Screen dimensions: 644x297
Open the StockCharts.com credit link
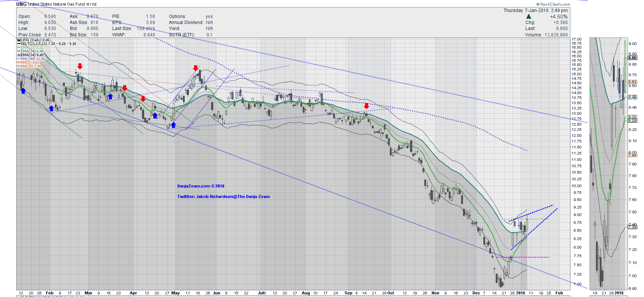(x=554, y=4)
